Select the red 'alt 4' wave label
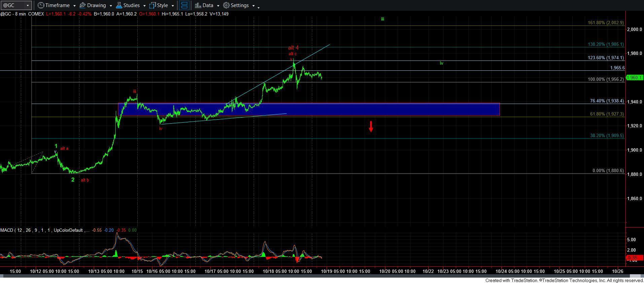The image size is (644, 283). (x=293, y=48)
